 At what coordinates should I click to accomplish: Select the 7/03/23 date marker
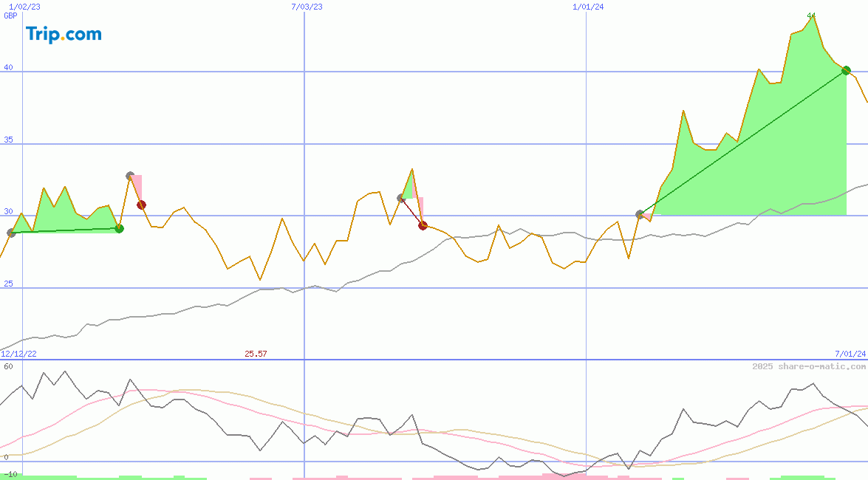tap(305, 7)
